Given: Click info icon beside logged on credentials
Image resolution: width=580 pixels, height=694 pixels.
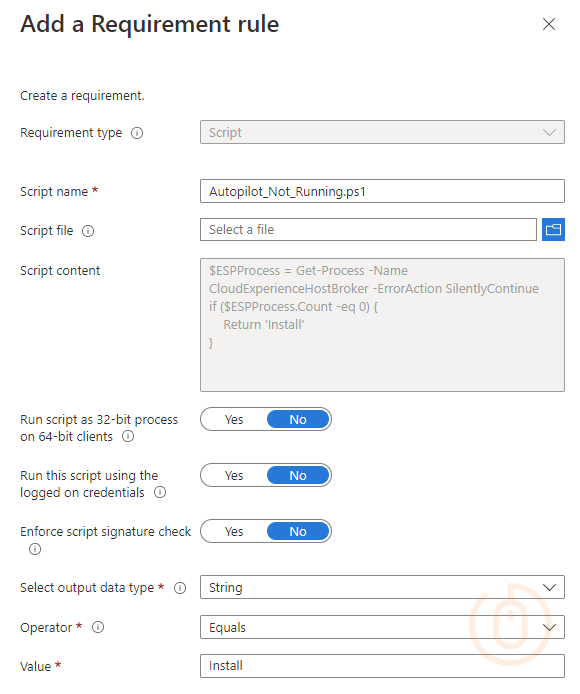Looking at the screenshot, I should pyautogui.click(x=160, y=492).
